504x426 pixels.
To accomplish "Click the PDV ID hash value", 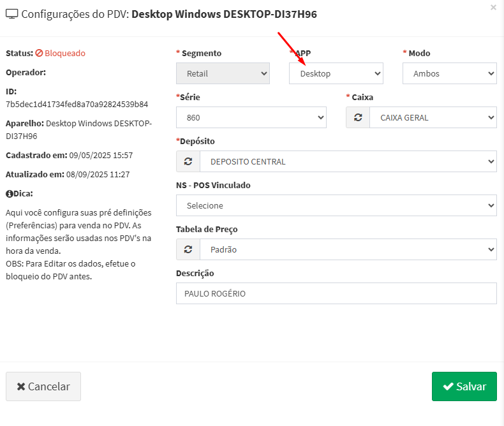I will click(77, 104).
